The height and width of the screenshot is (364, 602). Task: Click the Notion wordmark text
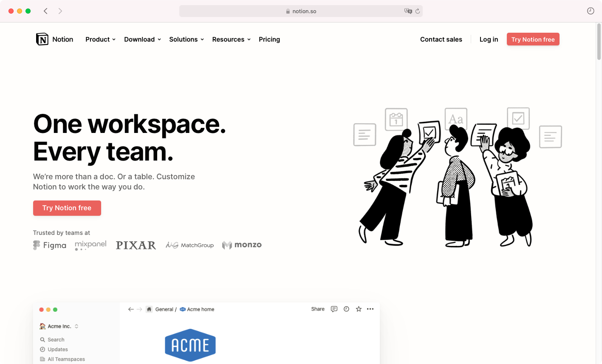tap(63, 40)
